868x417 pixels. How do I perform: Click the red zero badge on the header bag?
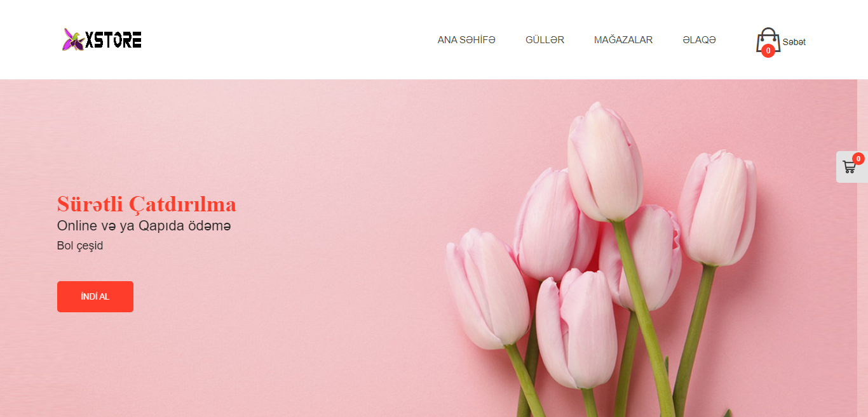[x=768, y=51]
